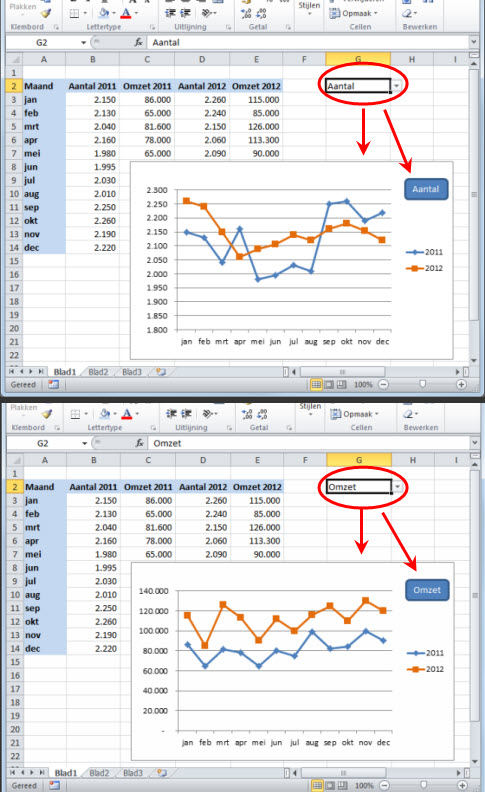Click macro record icon in top status bar
485x792 pixels.
tap(53, 384)
